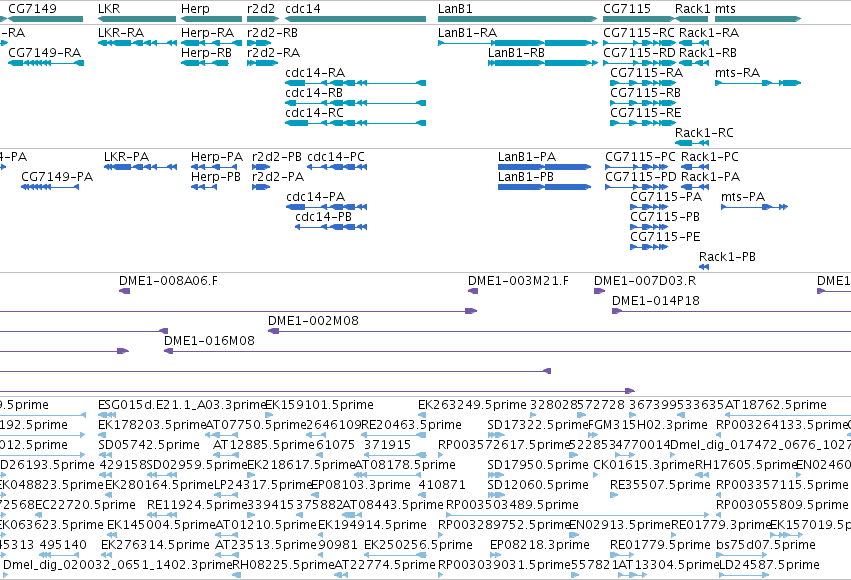Select the LKR gene bar
This screenshot has height=580, width=851.
pyautogui.click(x=137, y=19)
